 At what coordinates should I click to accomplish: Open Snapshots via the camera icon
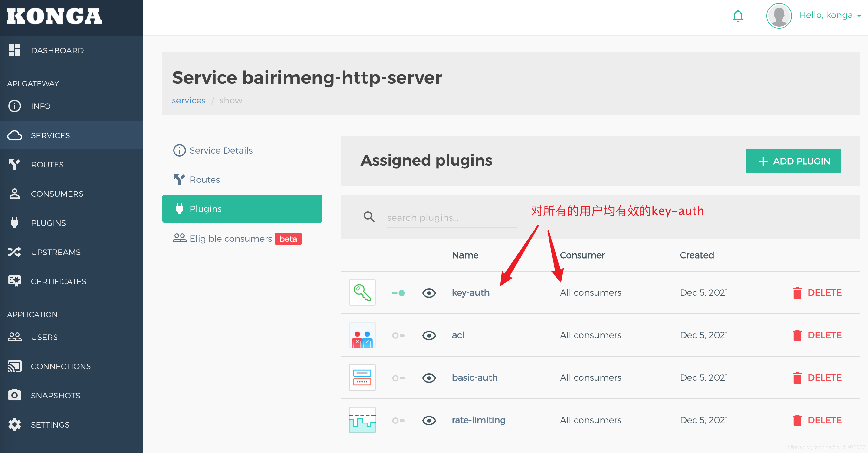(15, 395)
